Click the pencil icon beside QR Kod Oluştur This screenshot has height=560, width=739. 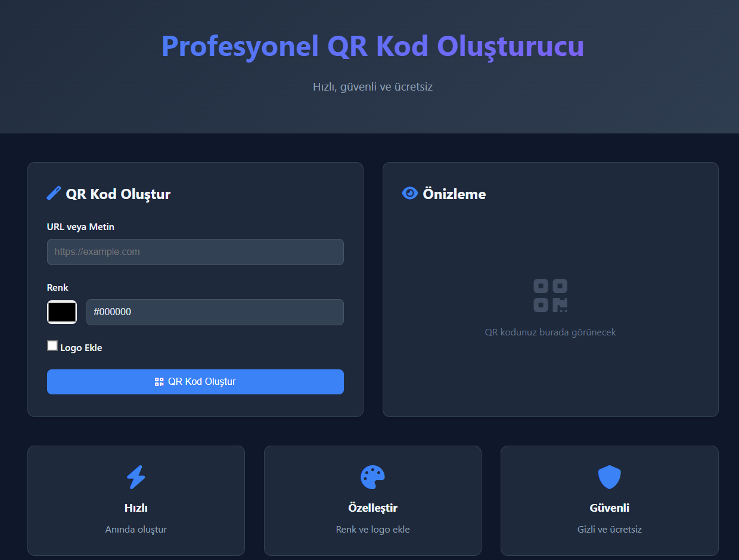(53, 192)
